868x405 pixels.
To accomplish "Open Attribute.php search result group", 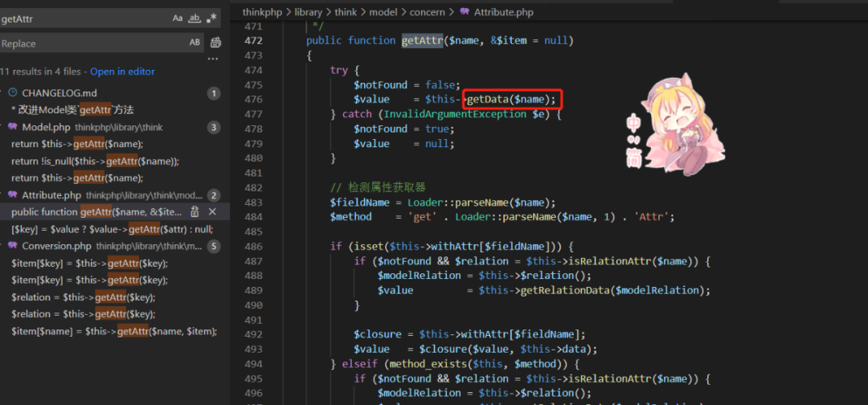I will pyautogui.click(x=51, y=195).
